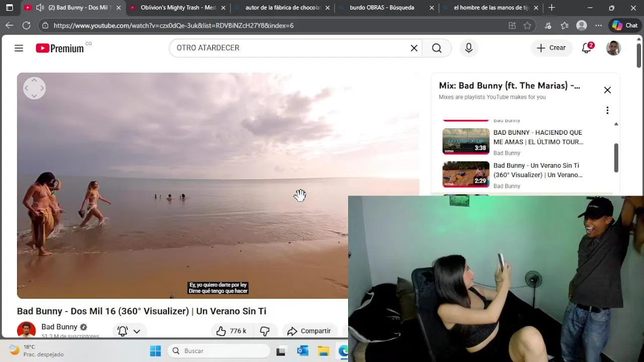Open File Explorer from the taskbar
644x362 pixels.
pos(324,351)
